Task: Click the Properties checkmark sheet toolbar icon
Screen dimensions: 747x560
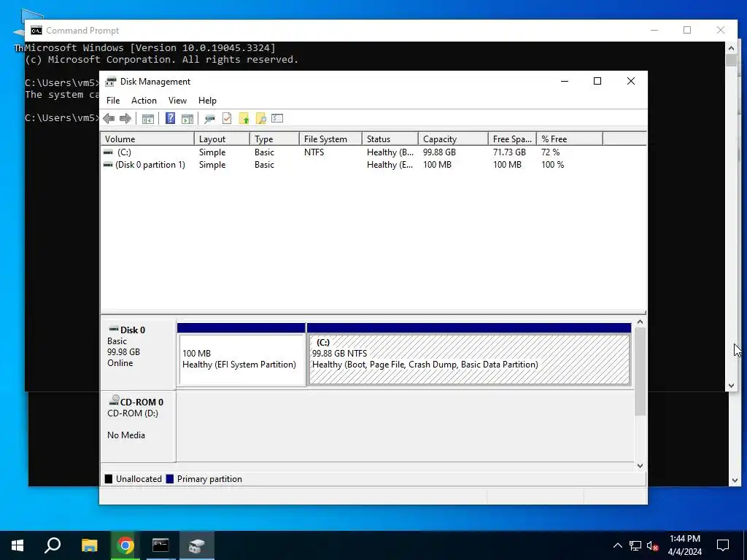Action: [x=227, y=119]
